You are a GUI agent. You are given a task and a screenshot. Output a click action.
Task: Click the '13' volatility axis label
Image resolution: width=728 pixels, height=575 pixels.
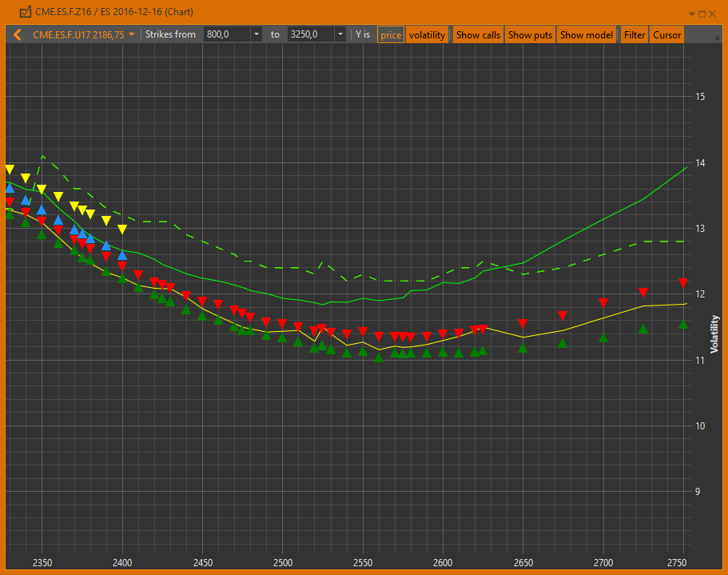click(700, 228)
